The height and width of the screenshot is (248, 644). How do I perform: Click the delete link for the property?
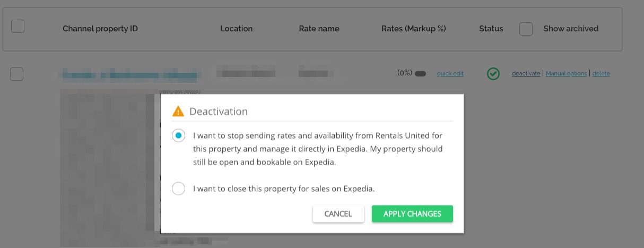click(x=601, y=74)
